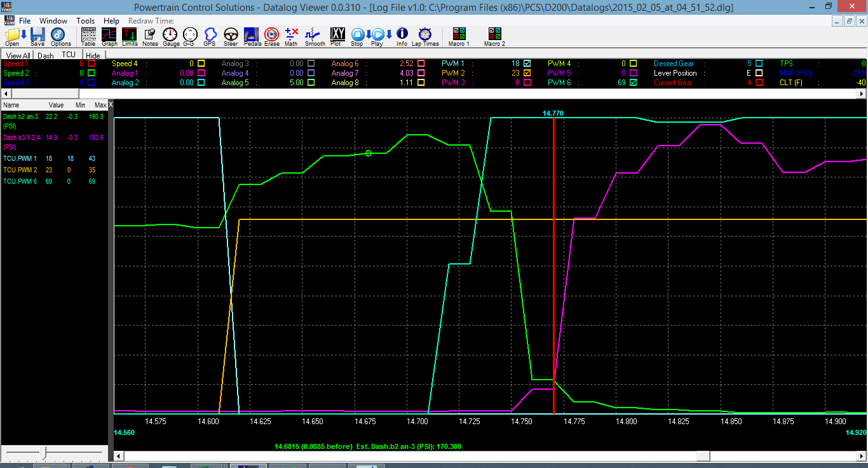Viewport: 868px width, 468px height.
Task: Adjust the zoom slider handle below channel list
Action: point(45,452)
